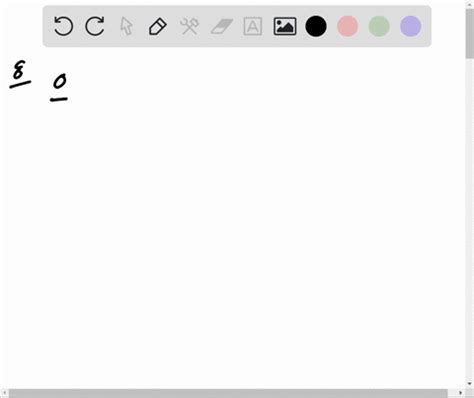Click the vertical scrollbar down arrow
This screenshot has width=474, height=398.
tap(470, 384)
